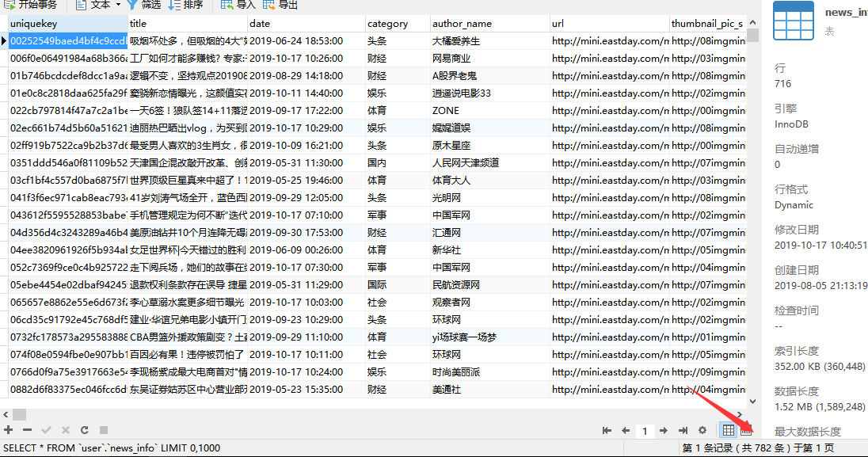Click the horizontal scrollbar left arrow
The image size is (868, 457).
coord(6,414)
